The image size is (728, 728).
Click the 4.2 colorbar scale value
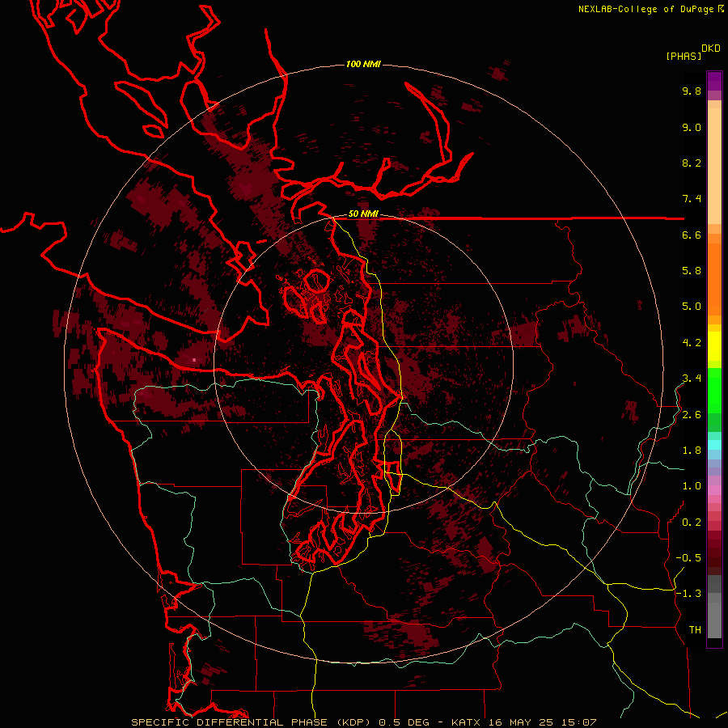pos(692,343)
